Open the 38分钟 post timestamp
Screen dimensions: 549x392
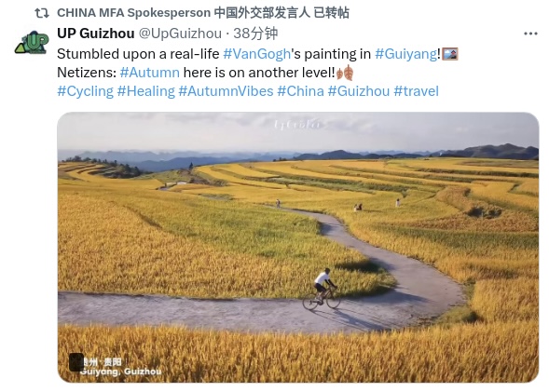tap(255, 34)
